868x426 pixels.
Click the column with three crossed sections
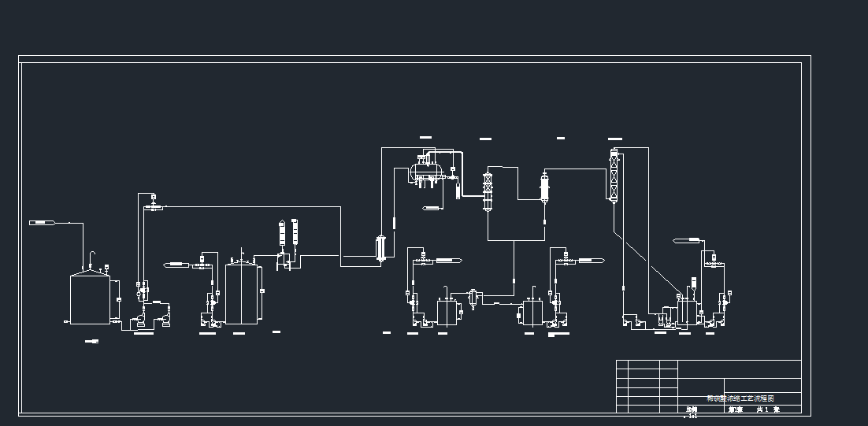pyautogui.click(x=488, y=191)
